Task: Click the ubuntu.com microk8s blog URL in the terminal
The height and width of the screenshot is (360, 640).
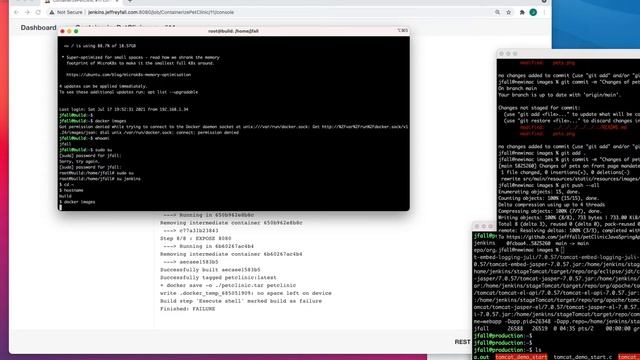Action: point(128,75)
